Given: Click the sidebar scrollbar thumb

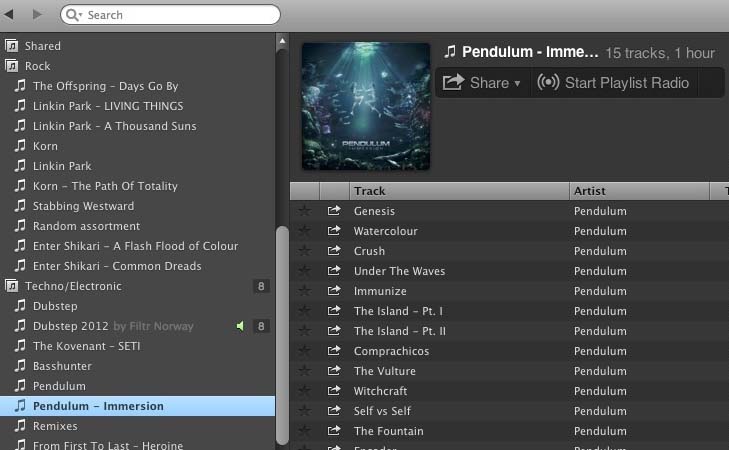Looking at the screenshot, I should coord(282,335).
